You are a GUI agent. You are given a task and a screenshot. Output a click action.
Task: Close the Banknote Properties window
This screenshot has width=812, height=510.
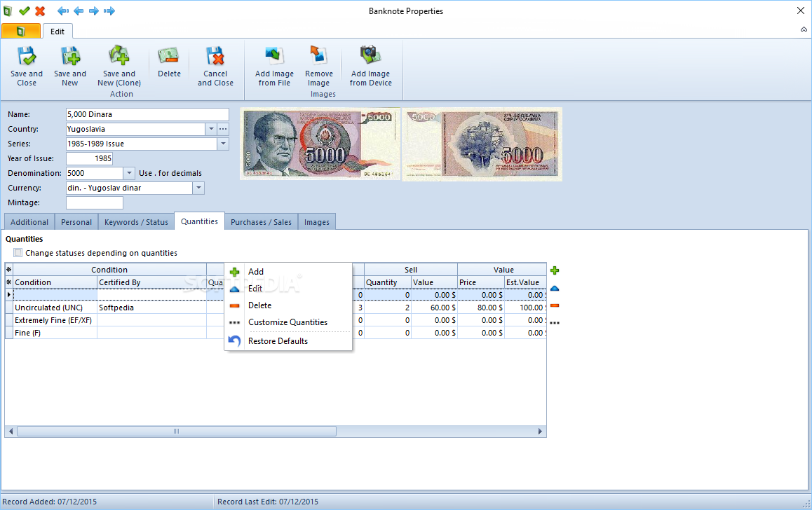tap(801, 11)
